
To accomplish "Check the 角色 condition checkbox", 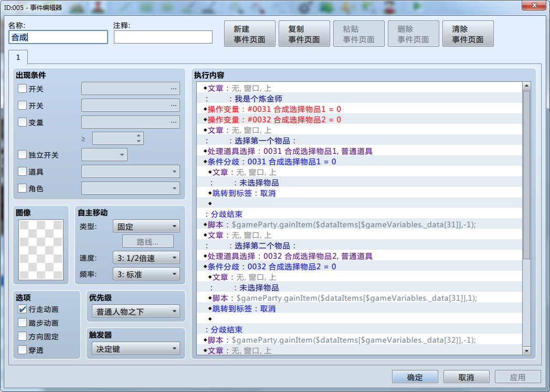I will [x=22, y=188].
